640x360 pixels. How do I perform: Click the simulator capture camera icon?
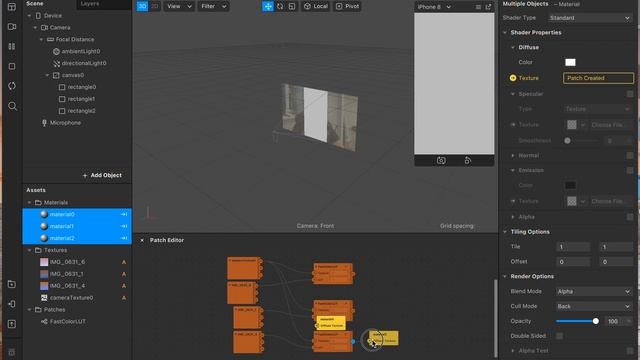pos(441,160)
